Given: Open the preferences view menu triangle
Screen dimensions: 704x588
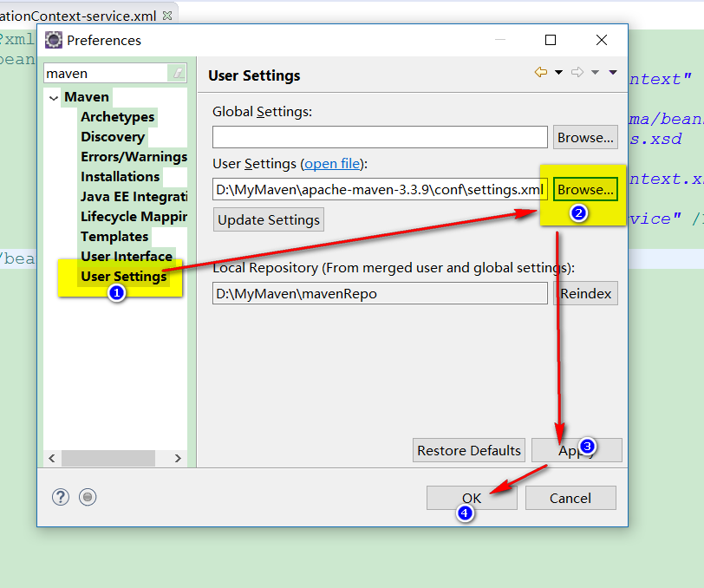Looking at the screenshot, I should click(x=613, y=72).
